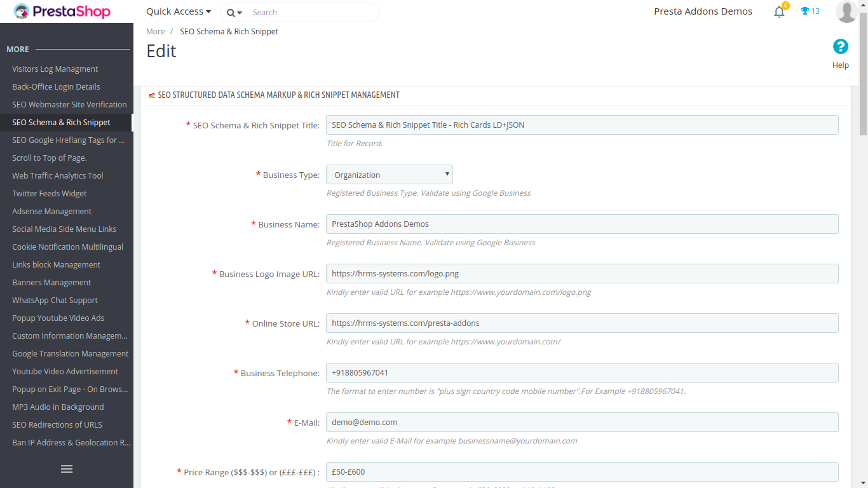Image resolution: width=868 pixels, height=488 pixels.
Task: Click the PrestaShop logo
Action: pos(62,11)
